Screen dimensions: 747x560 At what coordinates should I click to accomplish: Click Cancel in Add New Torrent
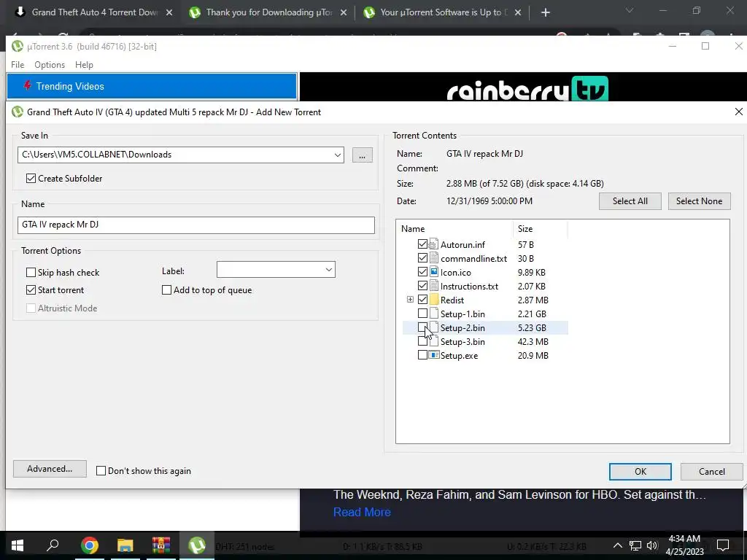712,472
